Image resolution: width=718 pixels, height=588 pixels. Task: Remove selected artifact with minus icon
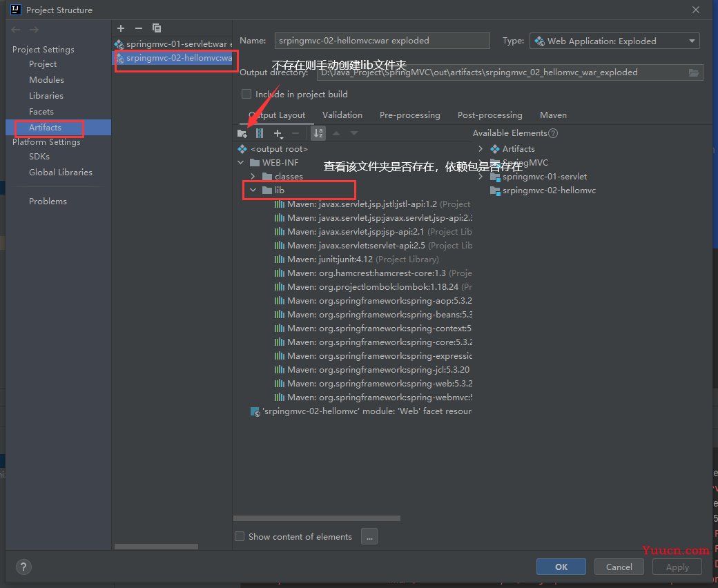click(139, 28)
